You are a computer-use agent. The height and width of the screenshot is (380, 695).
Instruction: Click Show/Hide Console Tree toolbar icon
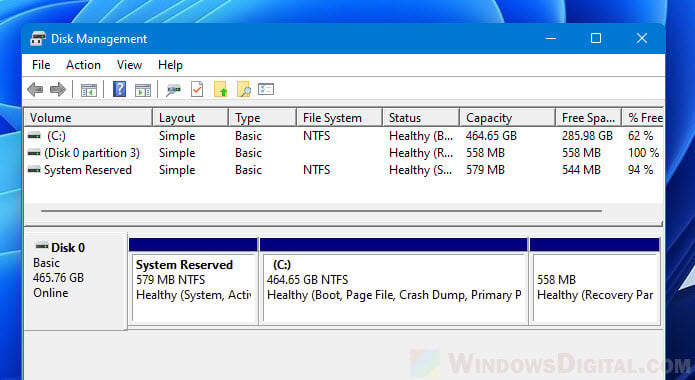click(x=89, y=90)
